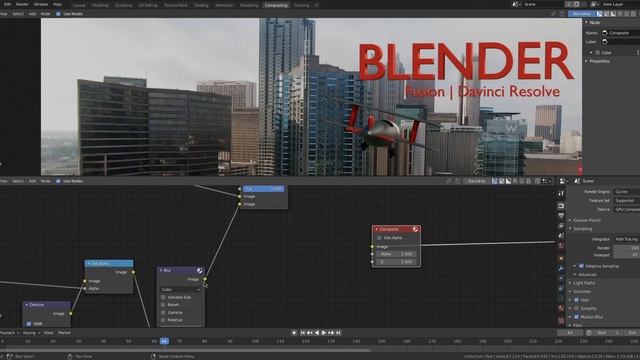Click the Box Select mouse hint in status bar
Image resolution: width=640 pixels, height=360 pixels.
pos(21,356)
